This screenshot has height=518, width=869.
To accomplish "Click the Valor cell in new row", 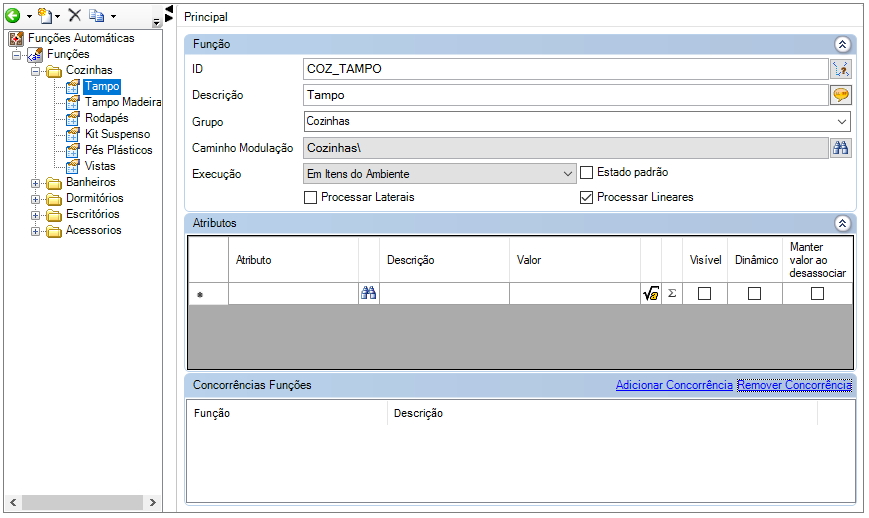I will click(x=575, y=294).
